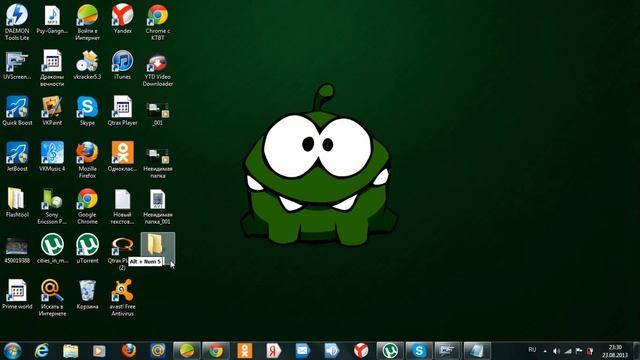Select the Psy-Gangn... MP3 file

click(x=52, y=19)
